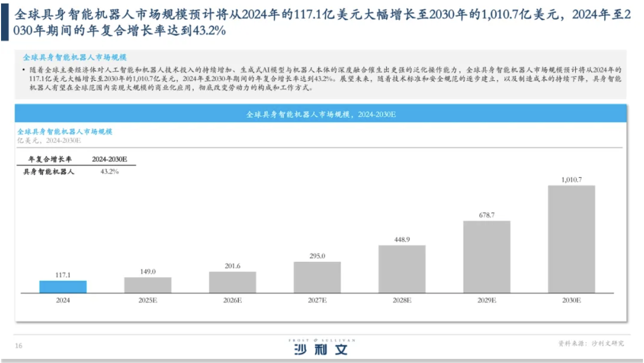
Task: Select the gray 2025E bar
Action: pyautogui.click(x=148, y=285)
